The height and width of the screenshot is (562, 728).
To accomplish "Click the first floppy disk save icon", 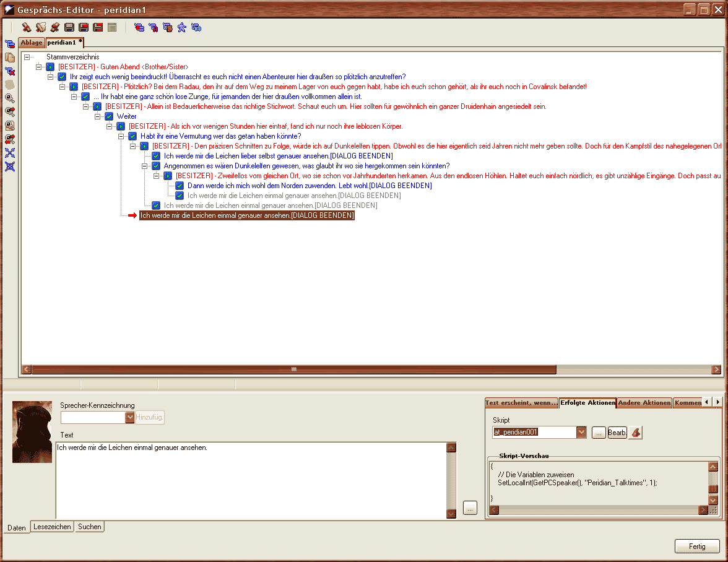I will 69,27.
